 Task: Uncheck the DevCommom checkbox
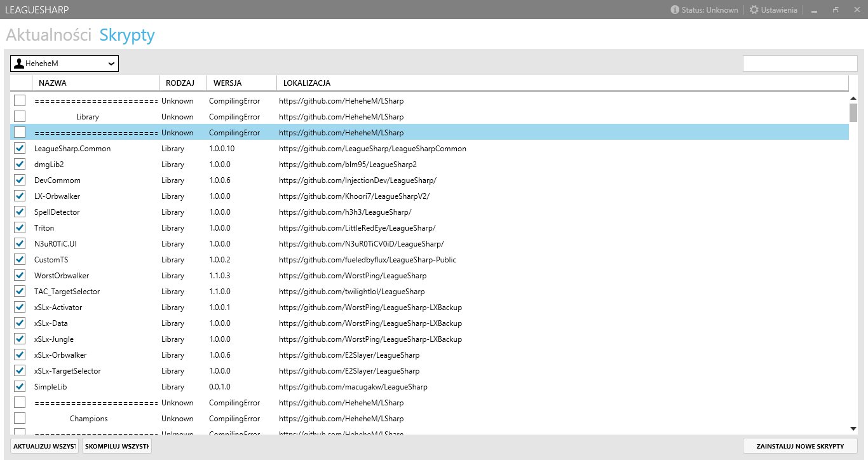pos(20,180)
